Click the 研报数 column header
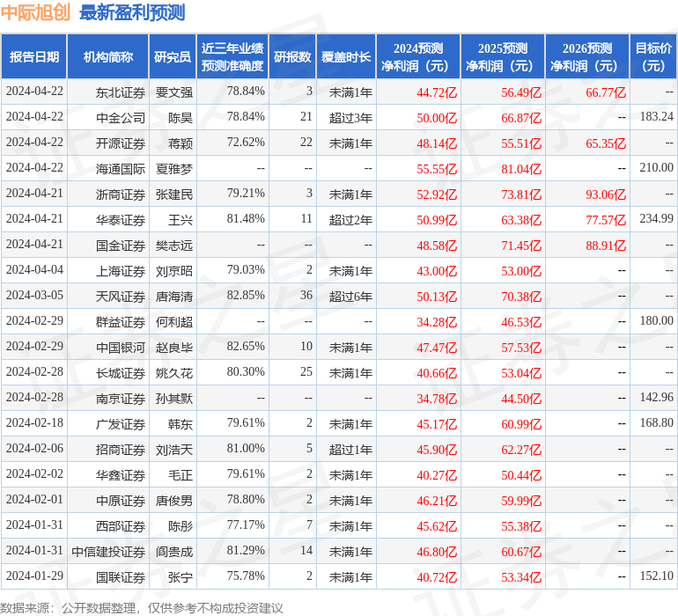This screenshot has height=616, width=678. coord(292,57)
